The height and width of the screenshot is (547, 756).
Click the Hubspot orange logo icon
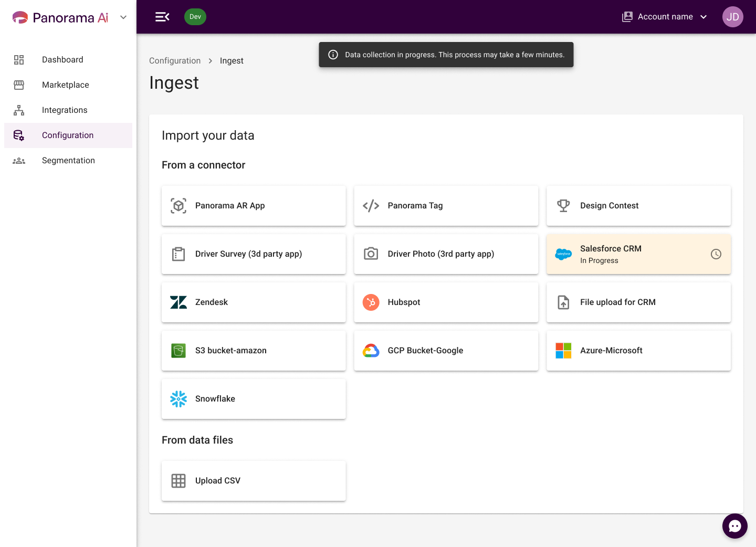coord(371,302)
